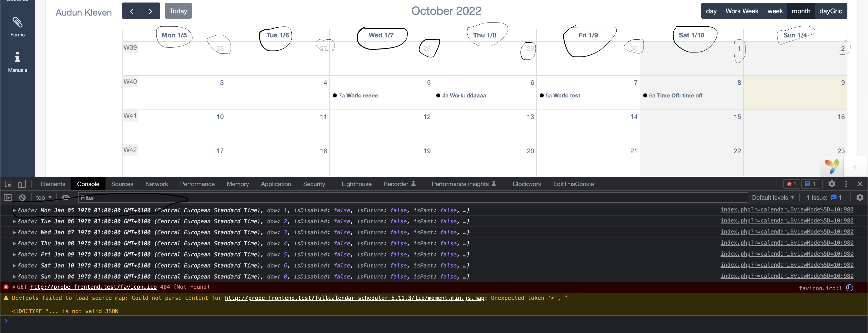Follow the favicon.ico:1 link
Image resolution: width=868 pixels, height=333 pixels.
(x=821, y=288)
